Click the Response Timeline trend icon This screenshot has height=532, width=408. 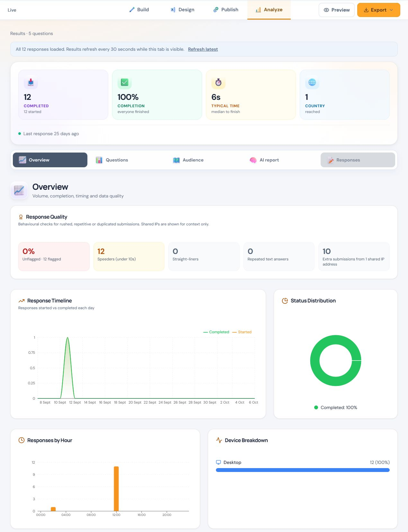(x=22, y=301)
